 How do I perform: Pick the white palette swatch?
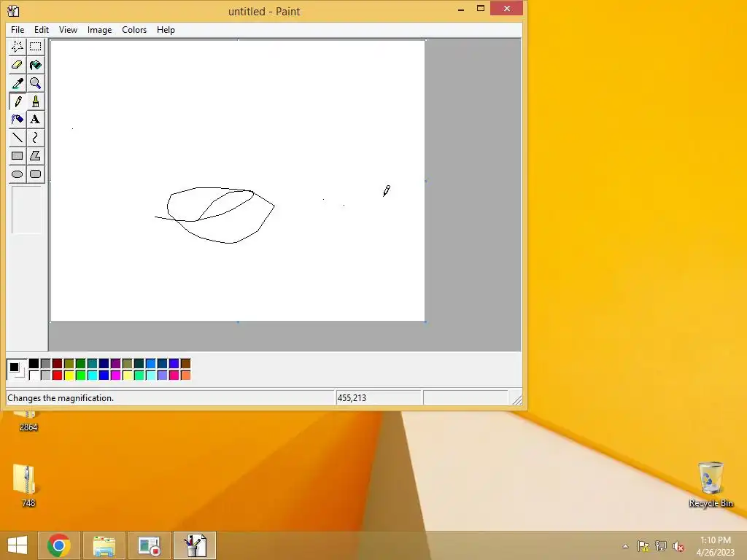tap(34, 376)
